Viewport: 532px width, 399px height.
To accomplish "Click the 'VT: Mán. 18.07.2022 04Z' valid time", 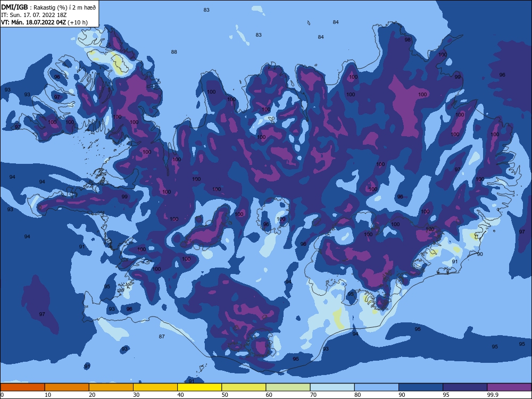I will click(34, 22).
